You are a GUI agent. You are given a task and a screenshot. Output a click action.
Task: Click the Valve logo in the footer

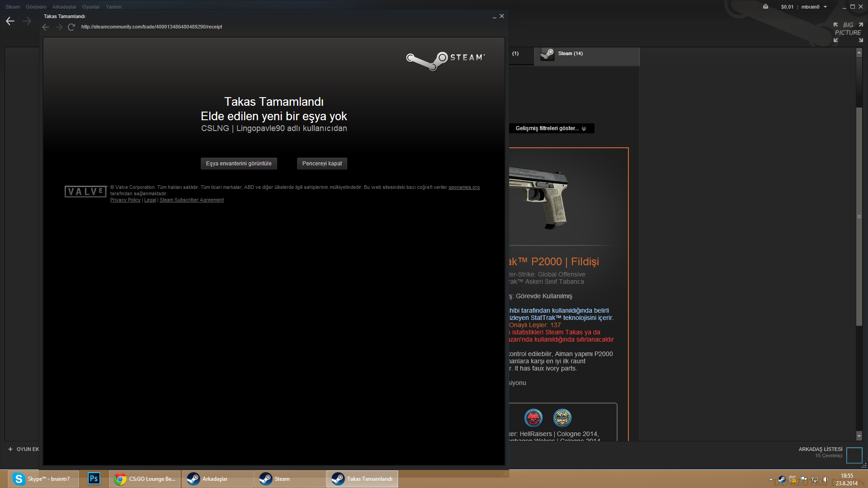(x=85, y=192)
